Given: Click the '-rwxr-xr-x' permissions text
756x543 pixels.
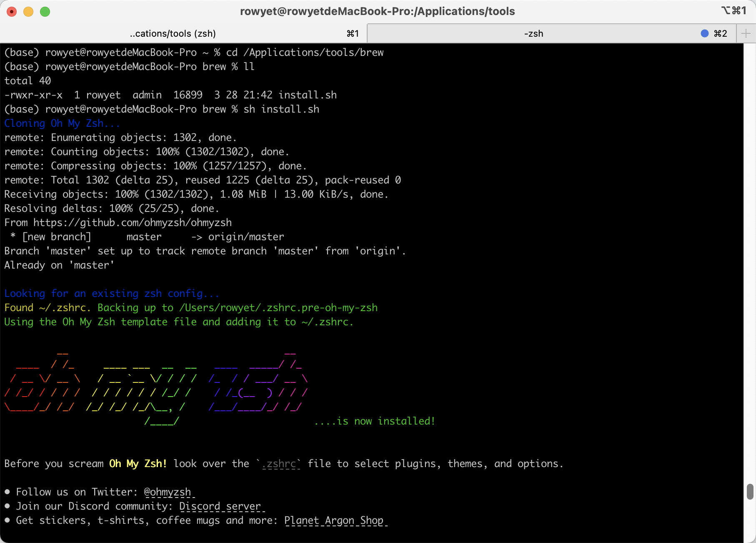Looking at the screenshot, I should (33, 95).
